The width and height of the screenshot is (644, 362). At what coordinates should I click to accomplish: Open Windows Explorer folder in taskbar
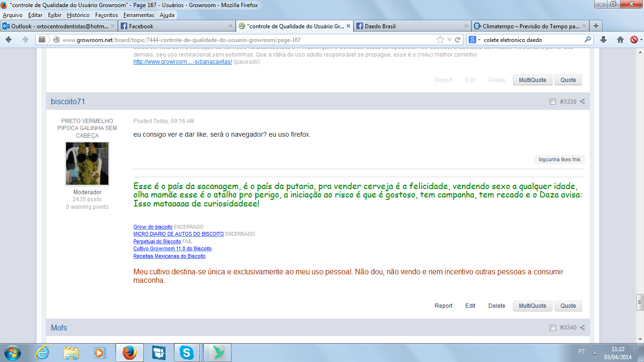72,353
